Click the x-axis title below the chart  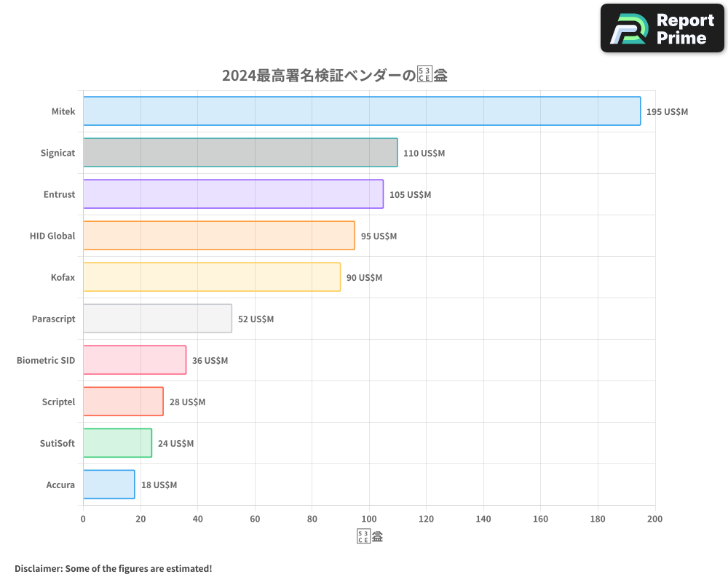370,535
